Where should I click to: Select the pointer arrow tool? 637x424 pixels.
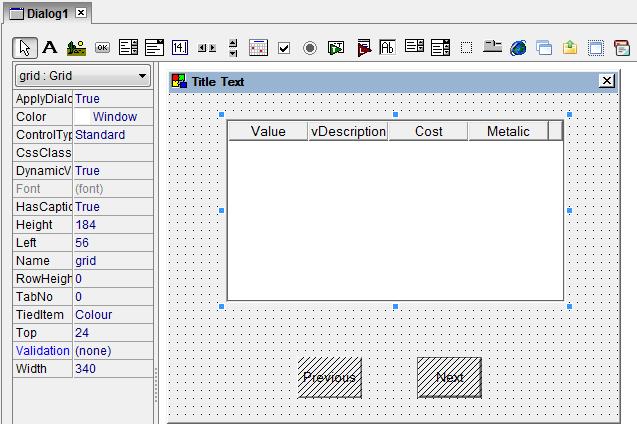coord(25,47)
